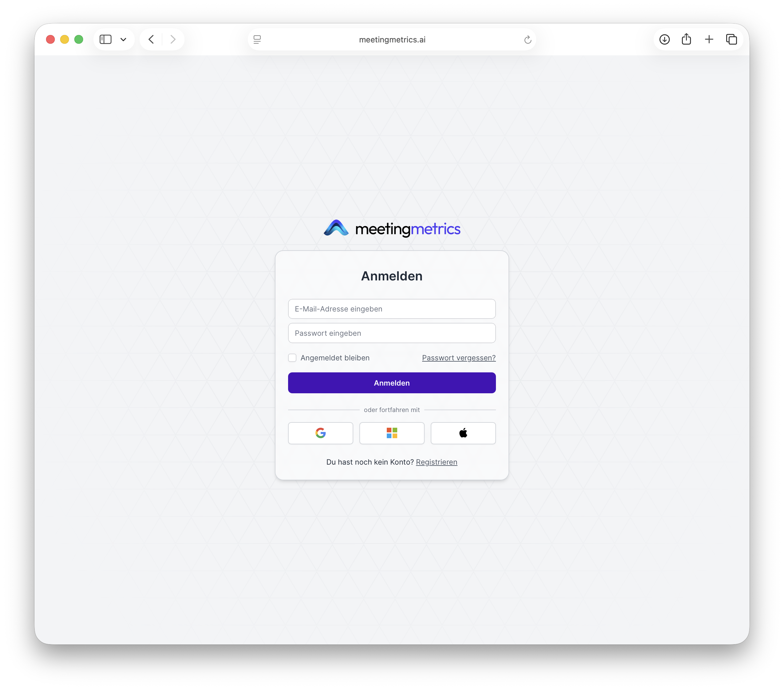Sign in with Microsoft icon button
Viewport: 784px width, 690px height.
[392, 433]
